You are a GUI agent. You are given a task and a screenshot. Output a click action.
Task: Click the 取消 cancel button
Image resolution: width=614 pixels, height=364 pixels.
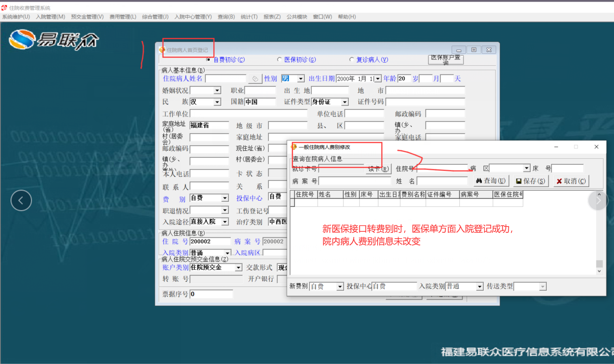click(x=571, y=181)
